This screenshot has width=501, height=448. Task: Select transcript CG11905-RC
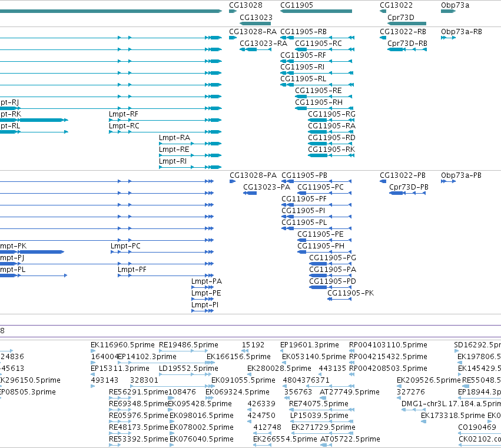click(318, 44)
